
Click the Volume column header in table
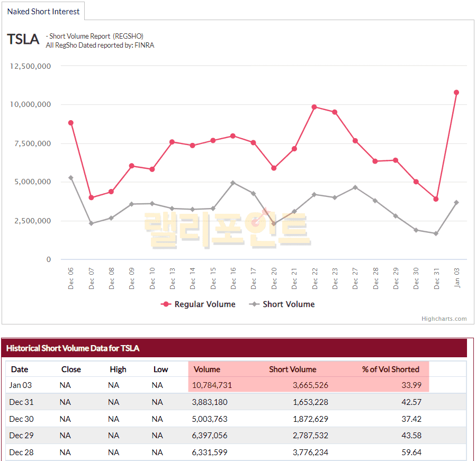point(206,369)
